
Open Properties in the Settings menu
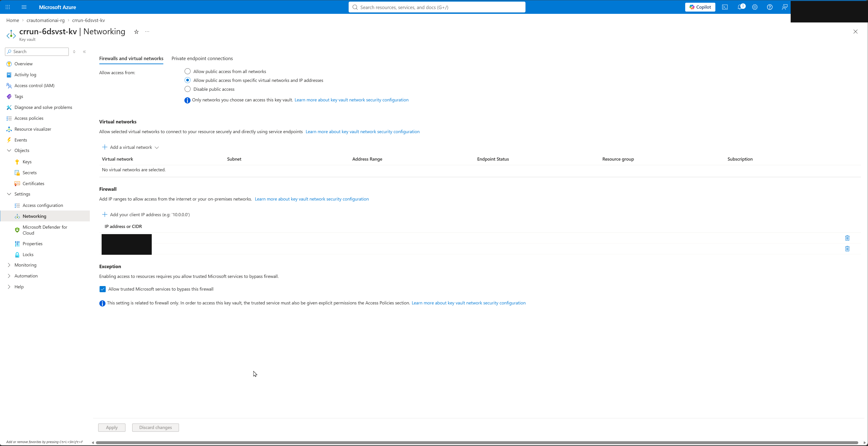(32, 244)
